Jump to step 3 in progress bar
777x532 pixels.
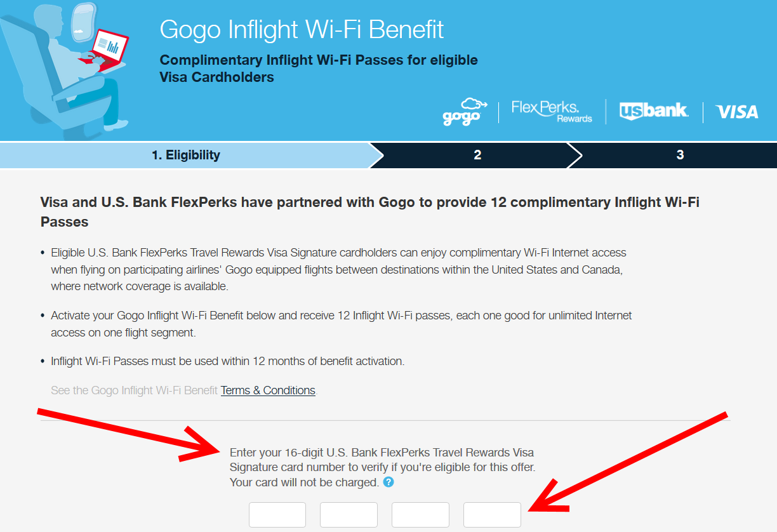(680, 155)
